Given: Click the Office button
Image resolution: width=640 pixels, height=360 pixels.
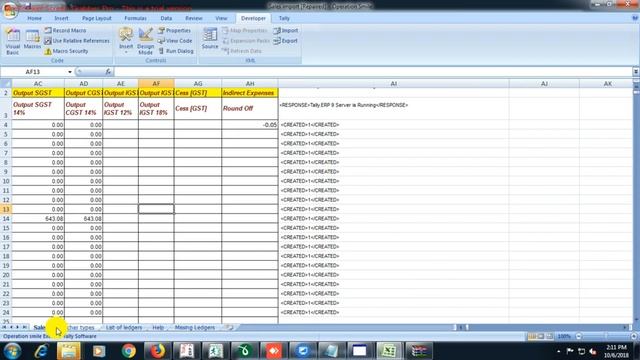Looking at the screenshot, I should click(11, 11).
